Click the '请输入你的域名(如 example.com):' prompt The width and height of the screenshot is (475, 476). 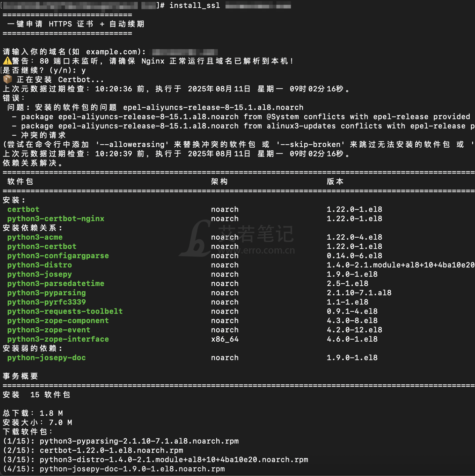tap(74, 52)
